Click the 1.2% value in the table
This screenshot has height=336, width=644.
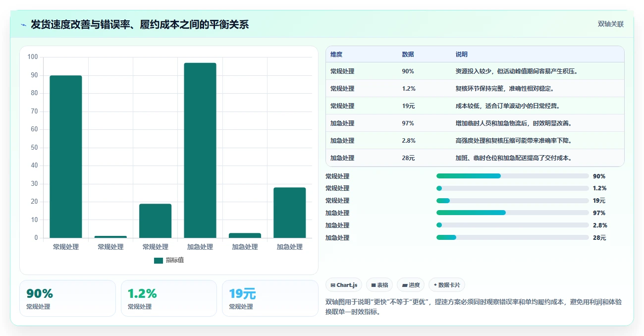coord(409,89)
